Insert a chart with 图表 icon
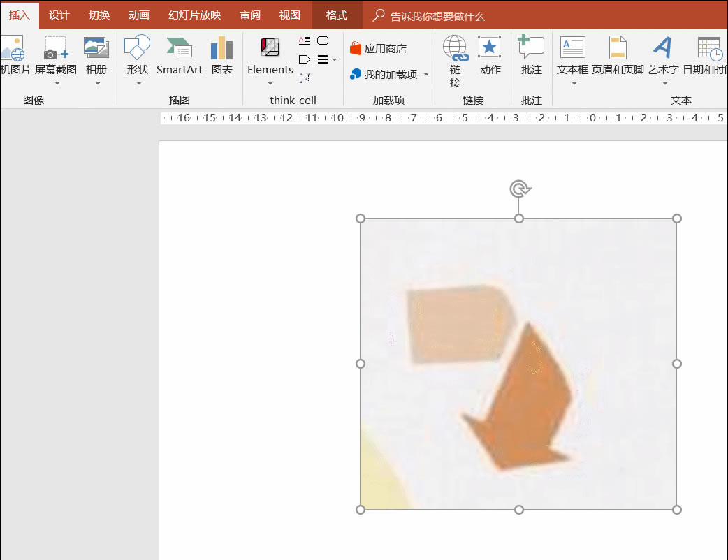The width and height of the screenshot is (728, 560). [x=222, y=47]
